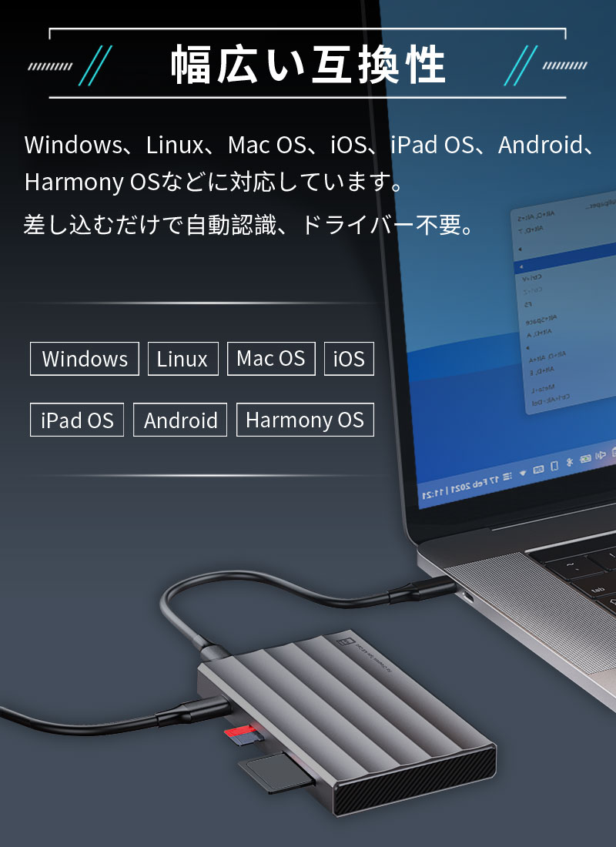Choose the iOS label box
Viewport: 616px width, 847px height.
[x=349, y=359]
